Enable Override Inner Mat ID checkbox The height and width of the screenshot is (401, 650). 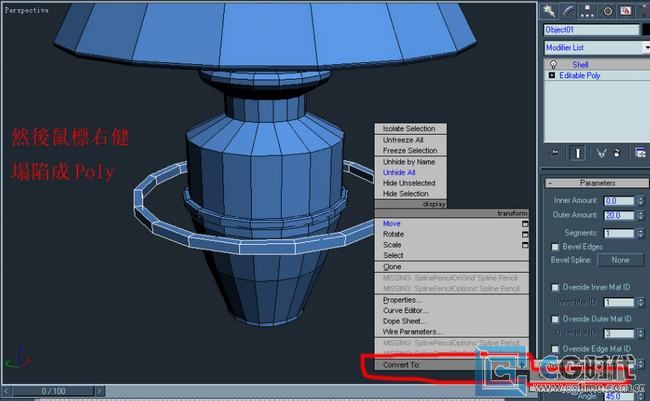coord(555,287)
